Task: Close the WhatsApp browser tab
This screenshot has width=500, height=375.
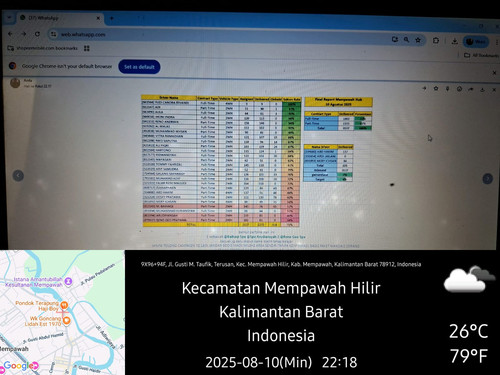Action: (x=98, y=18)
